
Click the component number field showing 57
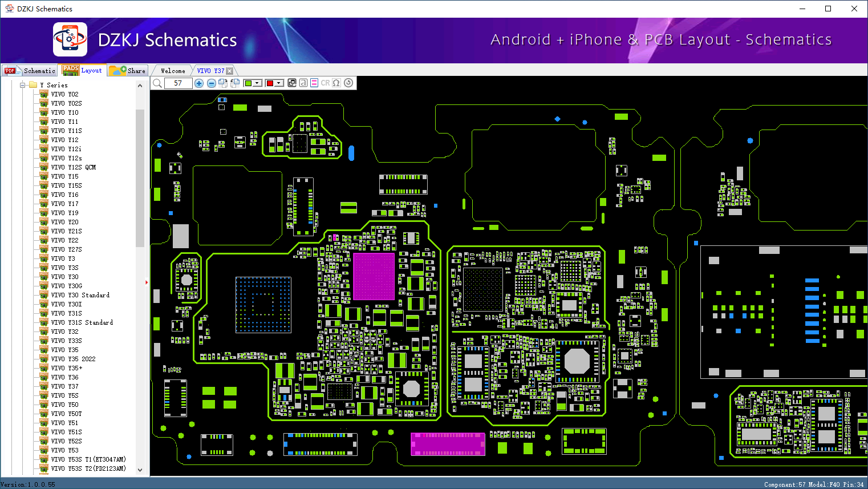178,83
